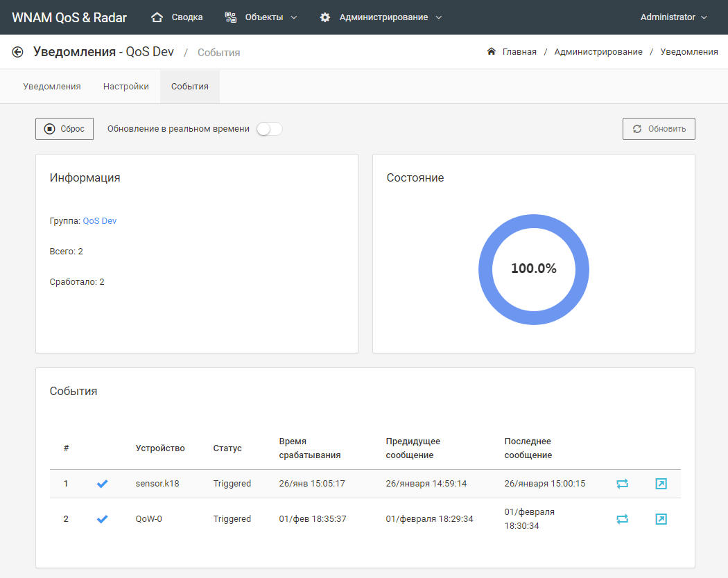Click the Последнее сообщение column header
Image resolution: width=728 pixels, height=578 pixels.
tap(528, 448)
